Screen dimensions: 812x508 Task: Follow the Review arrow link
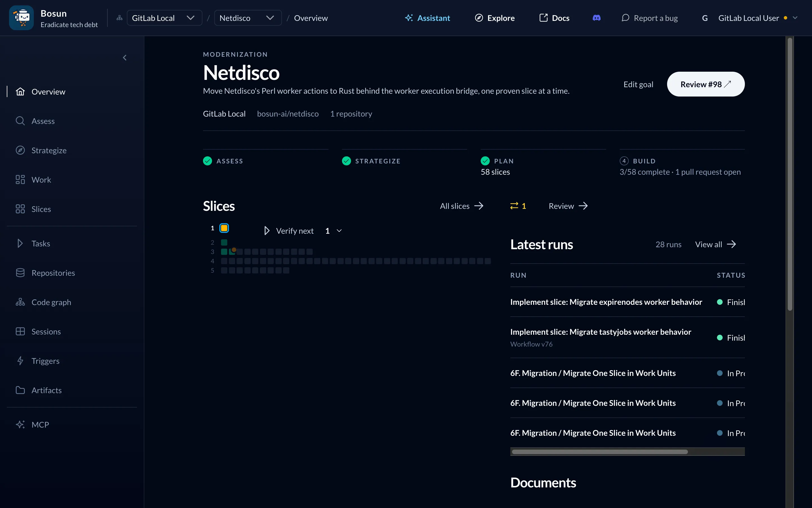[568, 206]
